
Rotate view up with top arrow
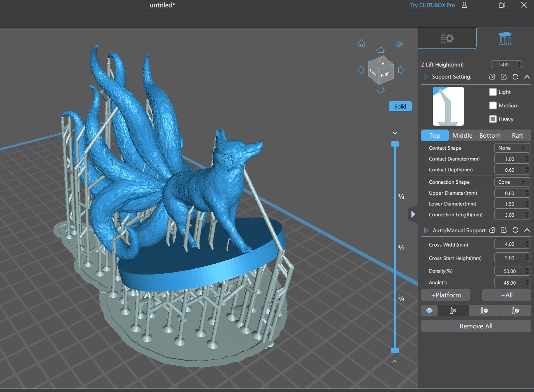pyautogui.click(x=381, y=50)
